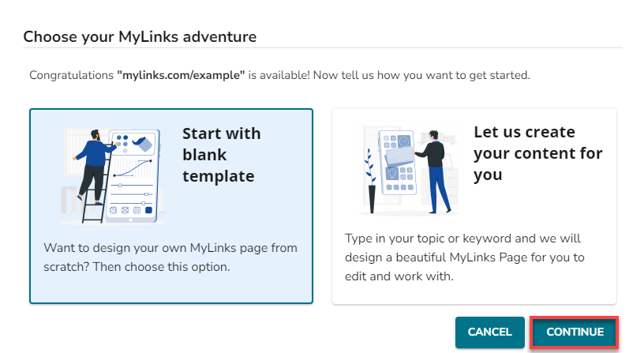Click the CONTINUE button
This screenshot has width=644, height=353.
pos(575,332)
